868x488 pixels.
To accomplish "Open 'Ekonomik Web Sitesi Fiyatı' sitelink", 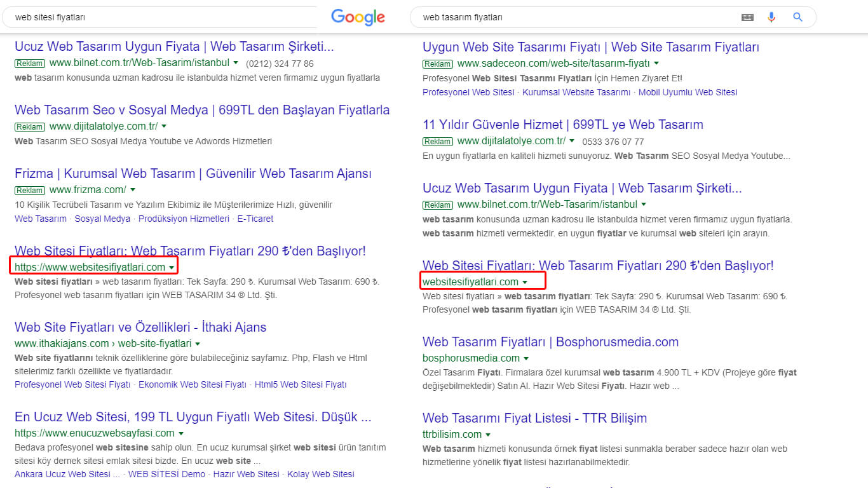I will tap(193, 384).
